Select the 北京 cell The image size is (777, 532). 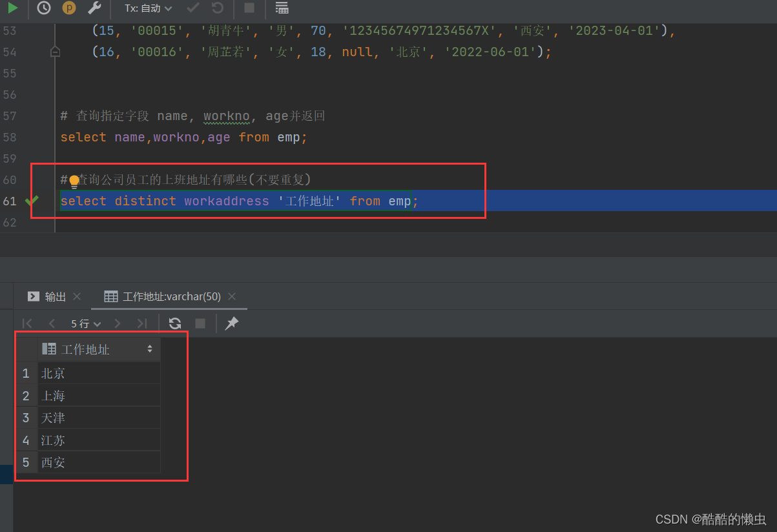(99, 373)
